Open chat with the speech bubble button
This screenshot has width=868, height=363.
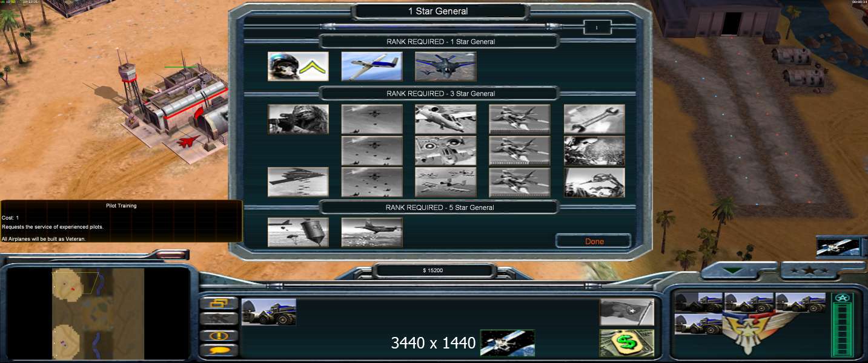[x=218, y=350]
